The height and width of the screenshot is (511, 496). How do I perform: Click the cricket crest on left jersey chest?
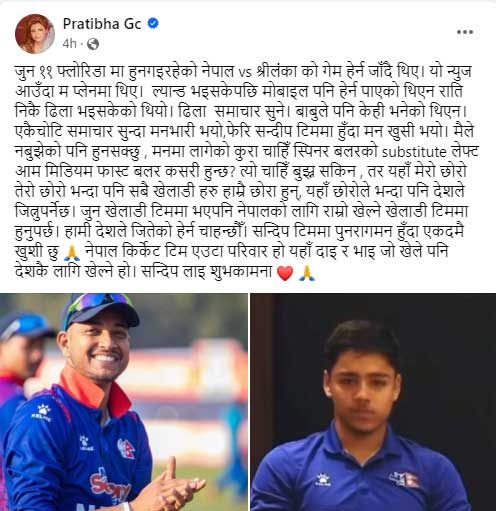(126, 448)
